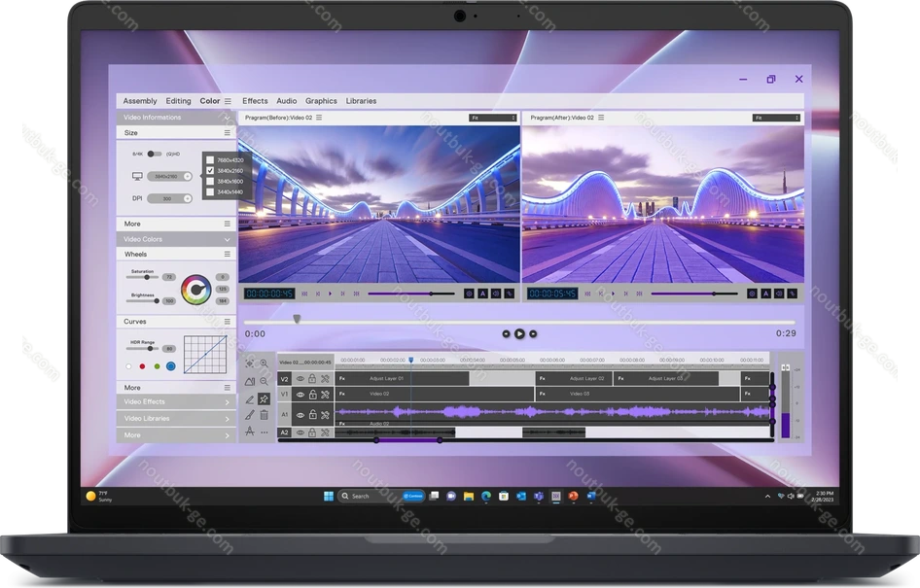920x588 pixels.
Task: Check the 7680x4320 resolution checkbox
Action: [x=210, y=159]
